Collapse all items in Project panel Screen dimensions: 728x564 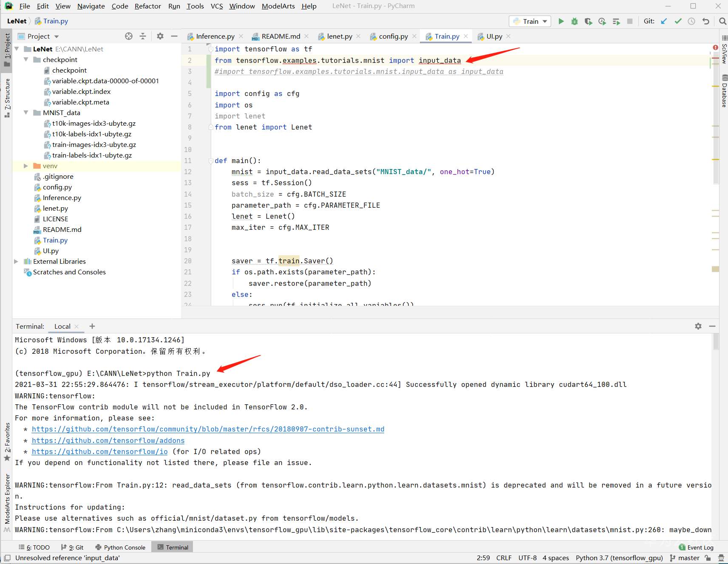pos(143,36)
